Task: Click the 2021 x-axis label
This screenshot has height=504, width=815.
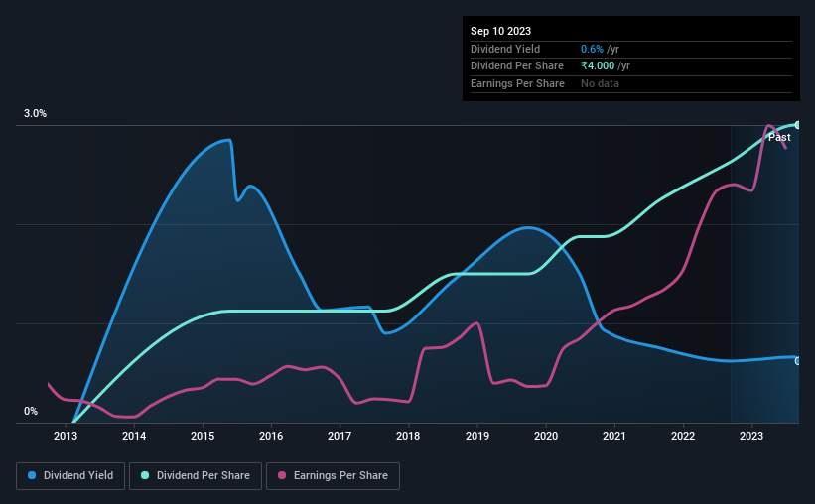Action: (x=614, y=436)
